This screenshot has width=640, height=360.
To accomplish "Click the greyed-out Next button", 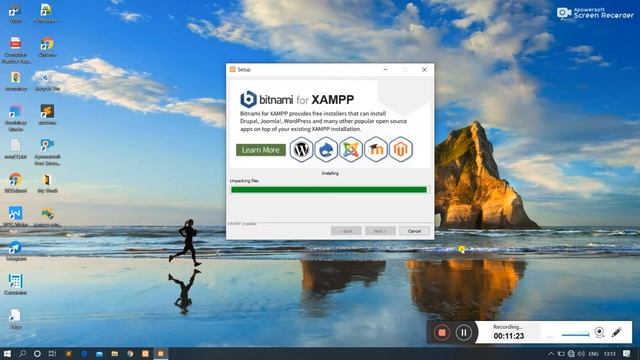I will click(380, 231).
